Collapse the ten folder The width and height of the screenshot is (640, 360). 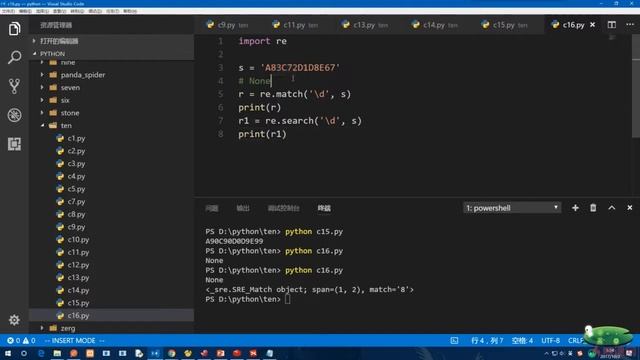(112, 125)
